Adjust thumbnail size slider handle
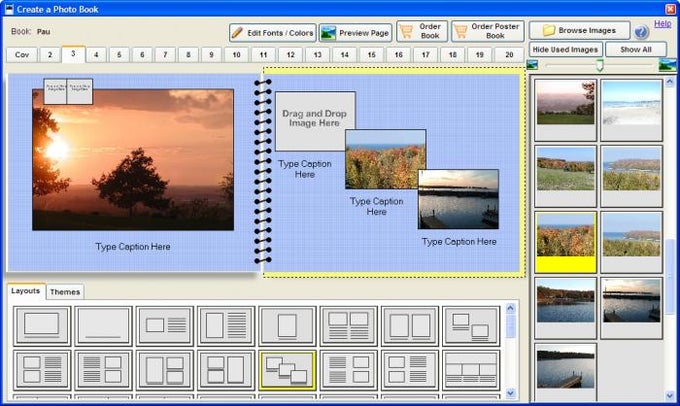680x406 pixels. click(599, 65)
